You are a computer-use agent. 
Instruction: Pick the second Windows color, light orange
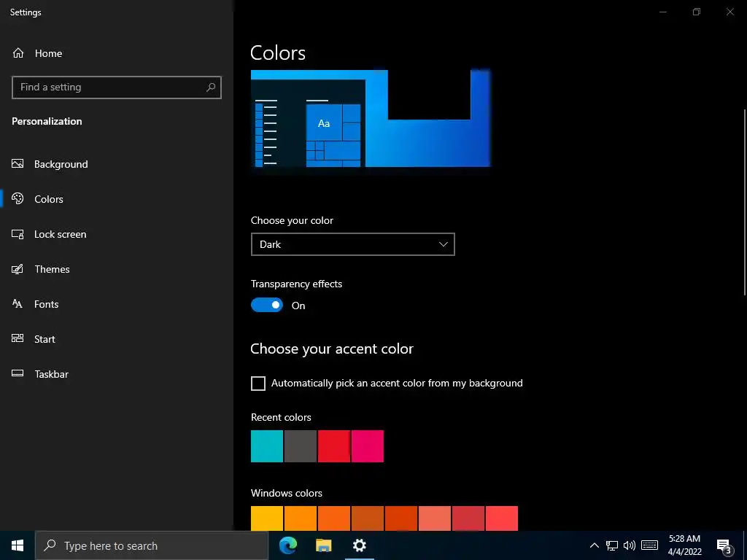[x=301, y=518]
